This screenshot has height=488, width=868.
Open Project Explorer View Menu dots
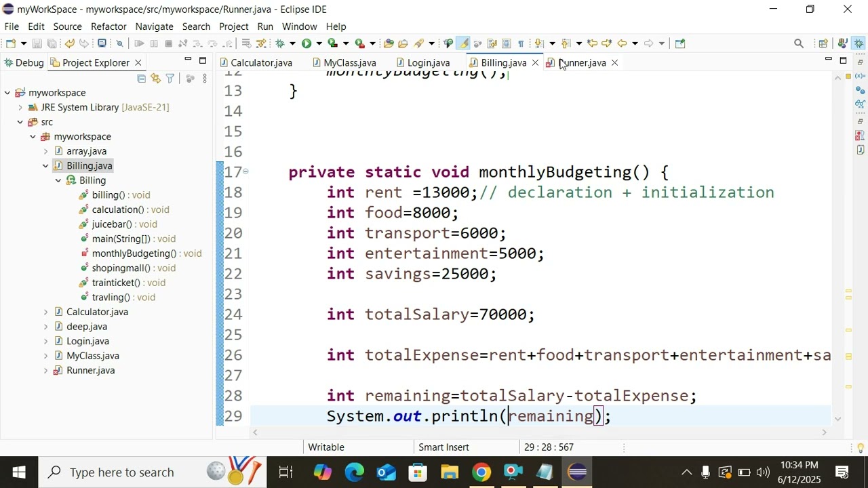205,79
